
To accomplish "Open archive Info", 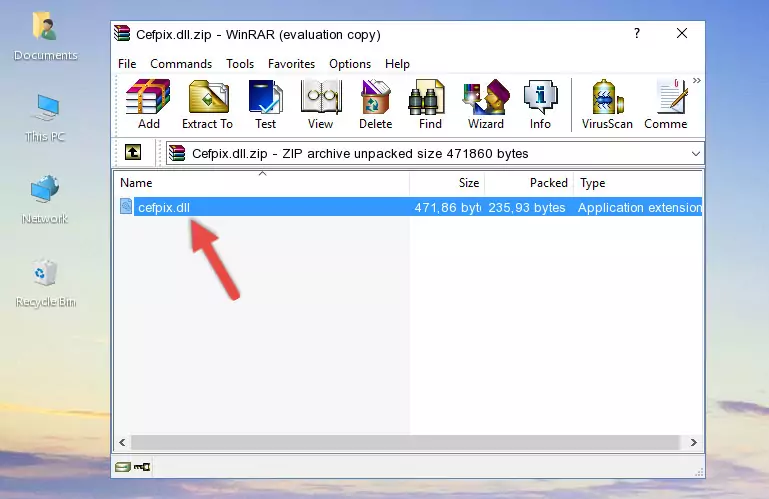I will click(540, 105).
